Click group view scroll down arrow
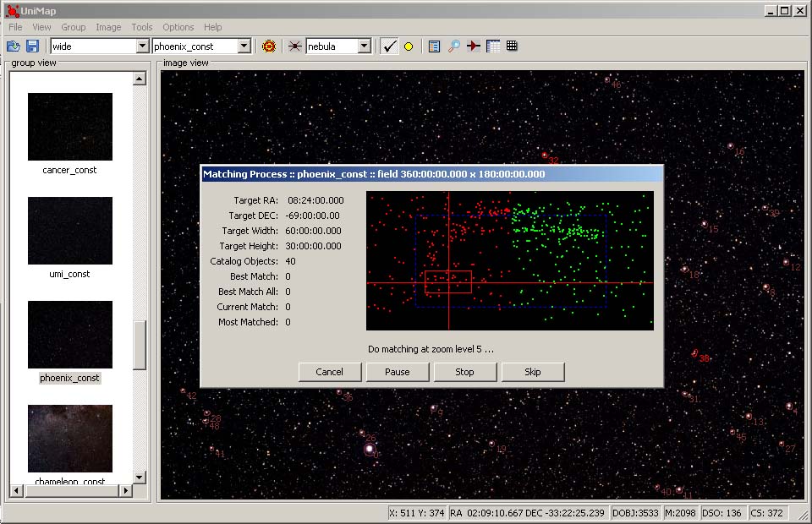Viewport: 812px width, 524px height. coord(139,477)
